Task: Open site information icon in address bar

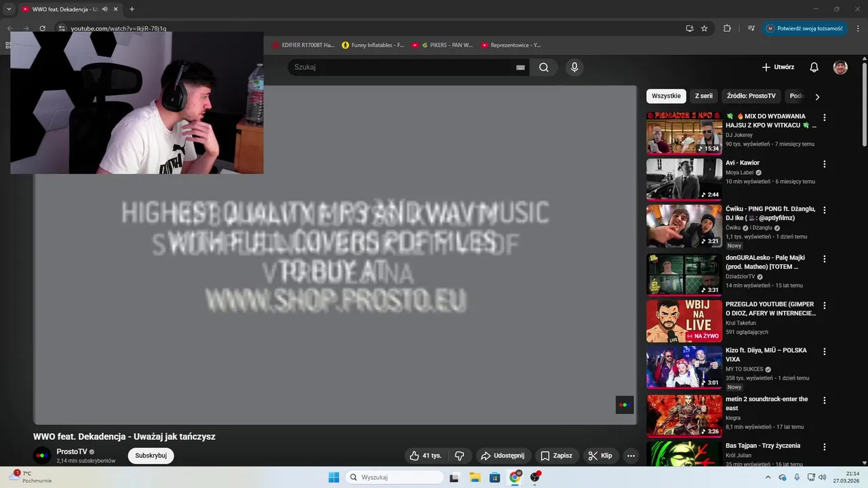Action: point(61,28)
